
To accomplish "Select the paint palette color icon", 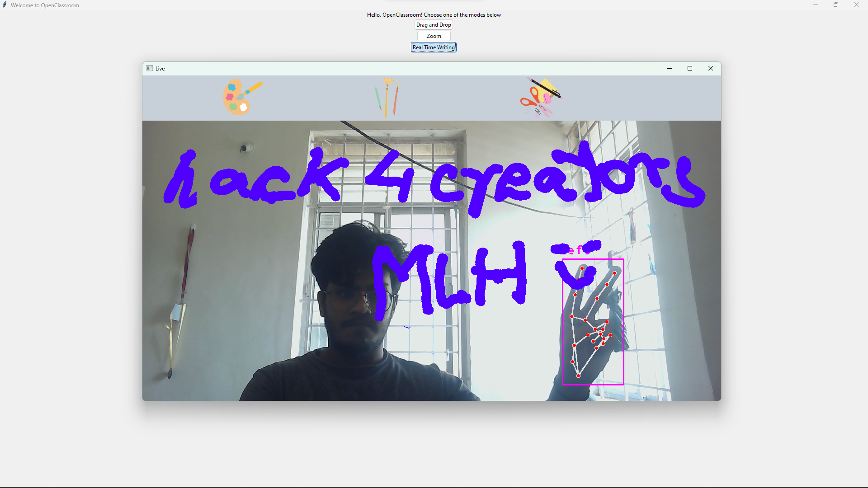I will [x=241, y=97].
